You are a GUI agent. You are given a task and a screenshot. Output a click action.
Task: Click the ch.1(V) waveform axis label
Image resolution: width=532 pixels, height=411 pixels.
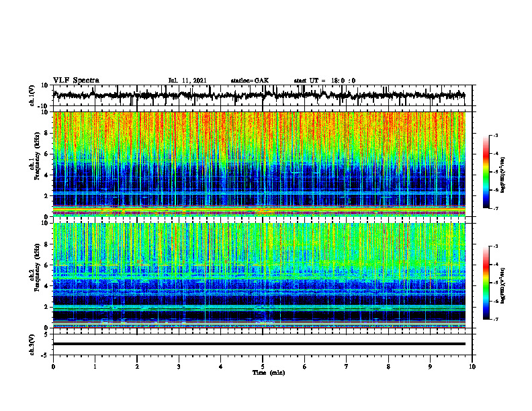tap(32, 95)
